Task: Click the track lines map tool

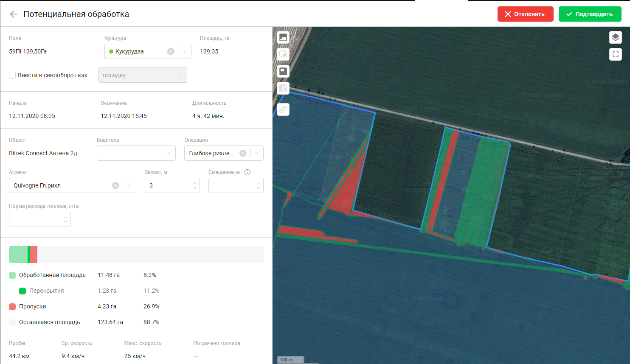Action: pyautogui.click(x=283, y=88)
